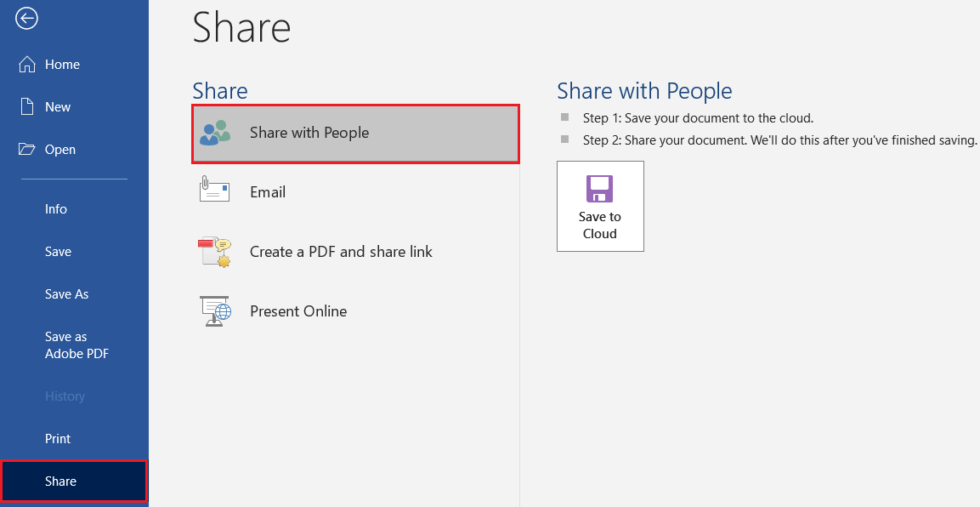Click the back arrow circle icon
This screenshot has height=507, width=980.
point(26,19)
